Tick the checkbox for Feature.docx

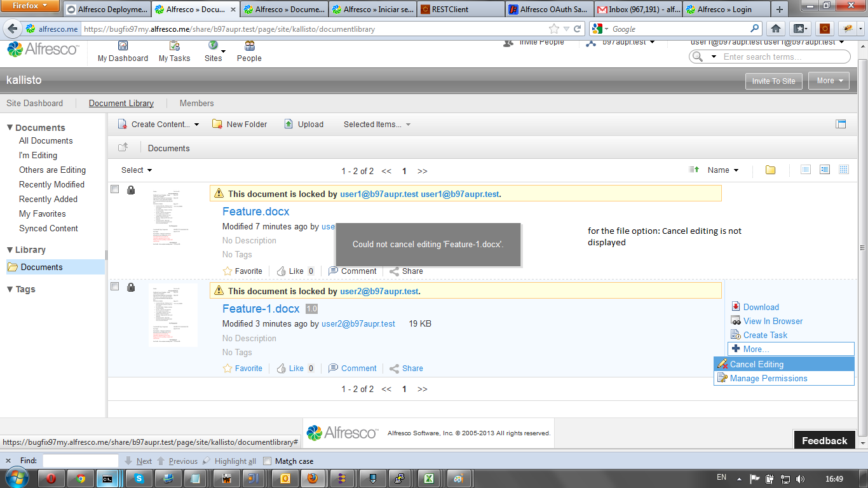click(x=114, y=189)
